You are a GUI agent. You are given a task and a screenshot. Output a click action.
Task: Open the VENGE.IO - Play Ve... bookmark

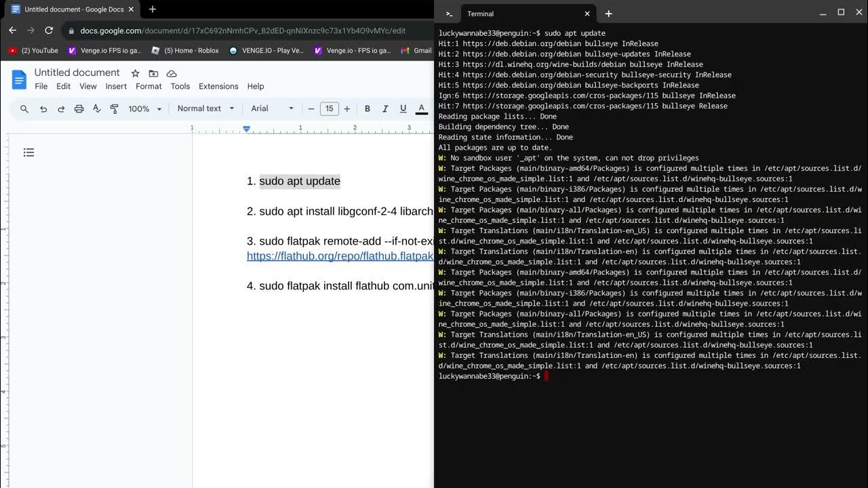[x=267, y=50]
